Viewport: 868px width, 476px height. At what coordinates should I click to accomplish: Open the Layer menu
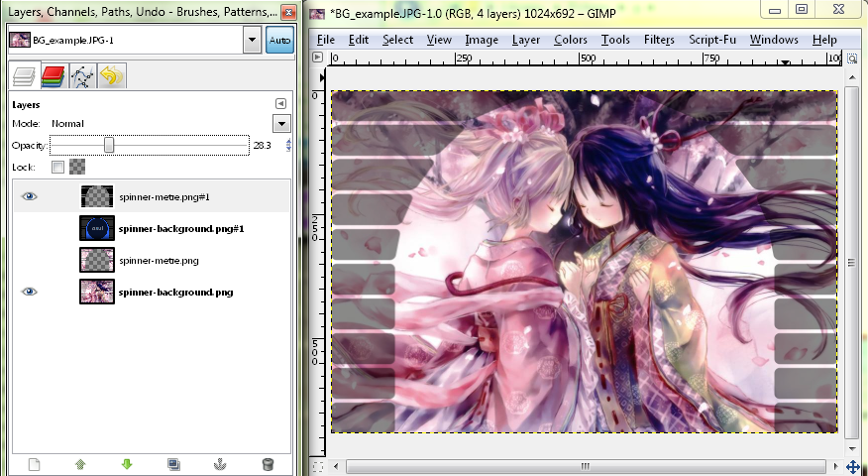[x=526, y=40]
